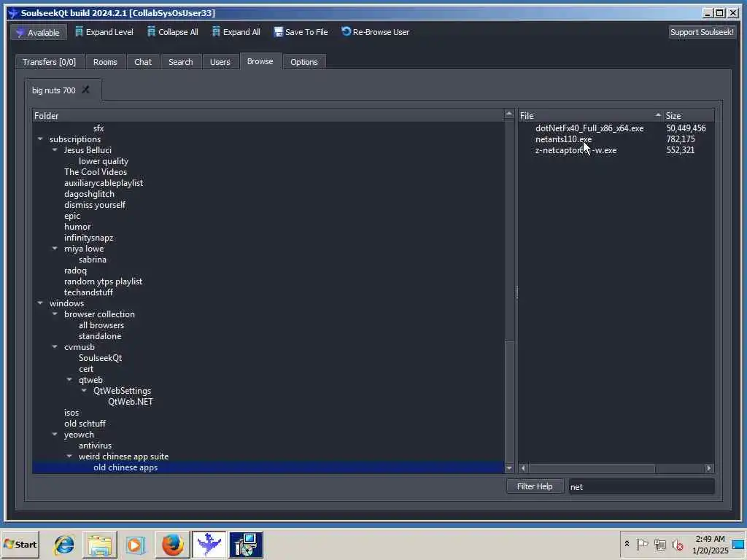
Task: Open Internet Explorer from the taskbar
Action: pyautogui.click(x=64, y=544)
